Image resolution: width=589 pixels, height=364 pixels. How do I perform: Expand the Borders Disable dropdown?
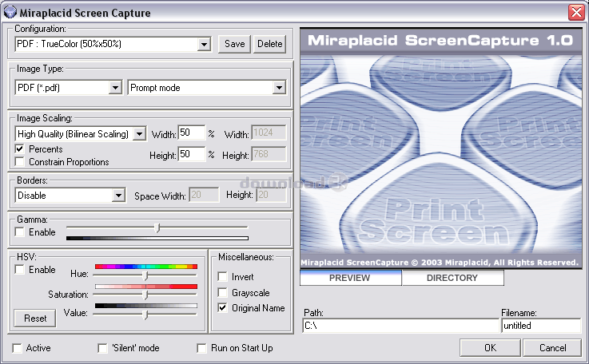point(118,195)
